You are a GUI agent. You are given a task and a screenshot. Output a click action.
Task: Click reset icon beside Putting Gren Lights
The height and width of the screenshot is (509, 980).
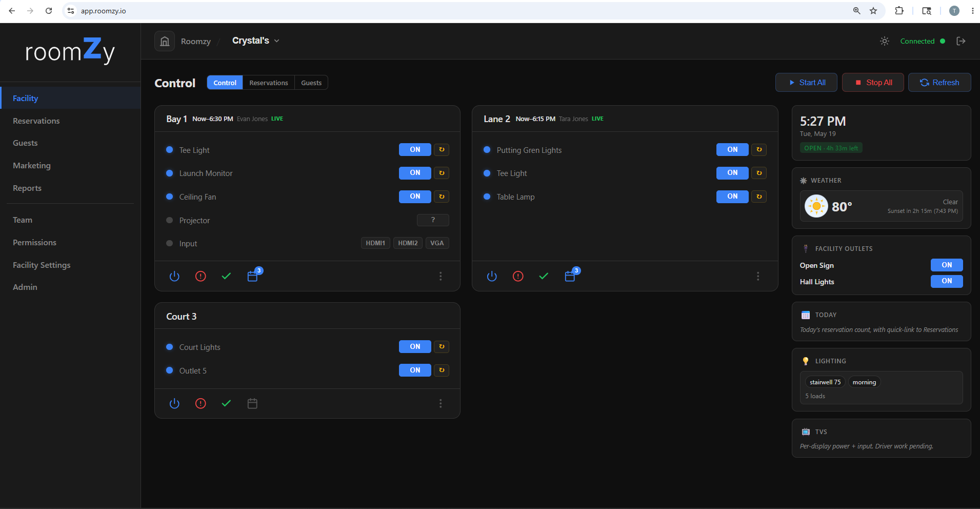point(759,150)
